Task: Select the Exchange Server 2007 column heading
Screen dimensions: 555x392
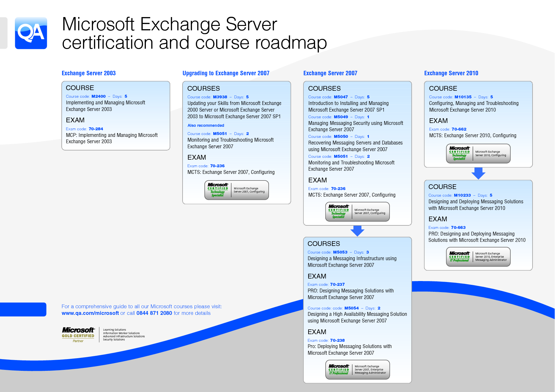Action: 330,73
